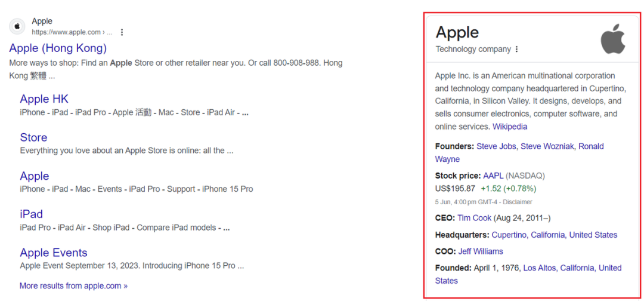Open the Apple sitelink above iPhone - iPad - Mac
The image size is (644, 301).
pos(35,176)
